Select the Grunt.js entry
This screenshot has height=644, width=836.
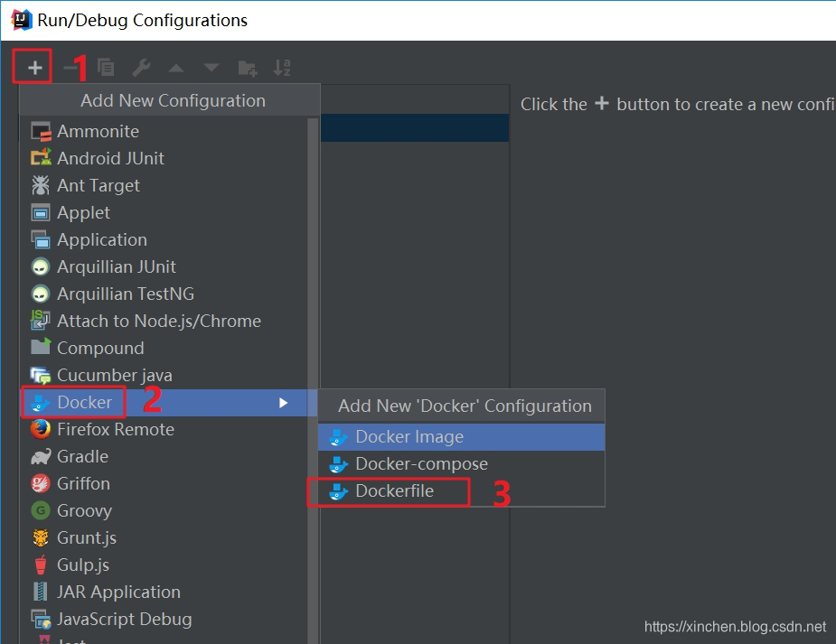164,537
